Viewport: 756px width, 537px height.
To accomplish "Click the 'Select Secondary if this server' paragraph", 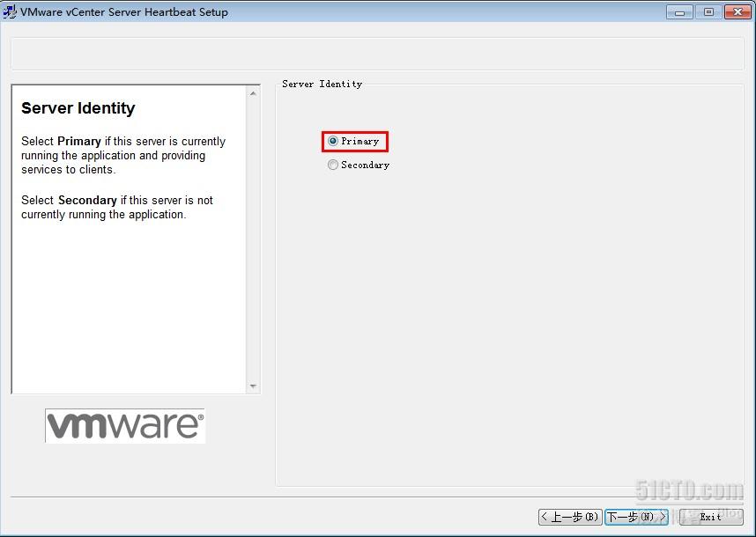I will tap(117, 207).
